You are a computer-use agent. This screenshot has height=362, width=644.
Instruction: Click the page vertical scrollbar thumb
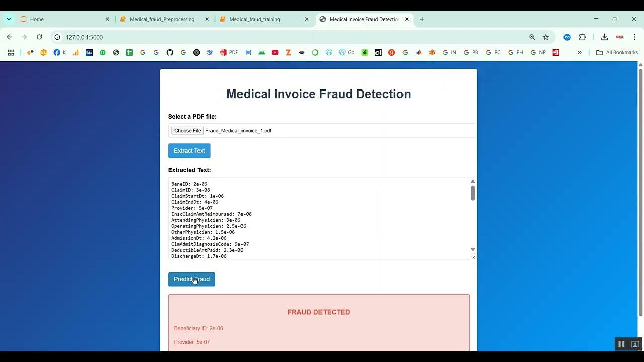[640, 192]
